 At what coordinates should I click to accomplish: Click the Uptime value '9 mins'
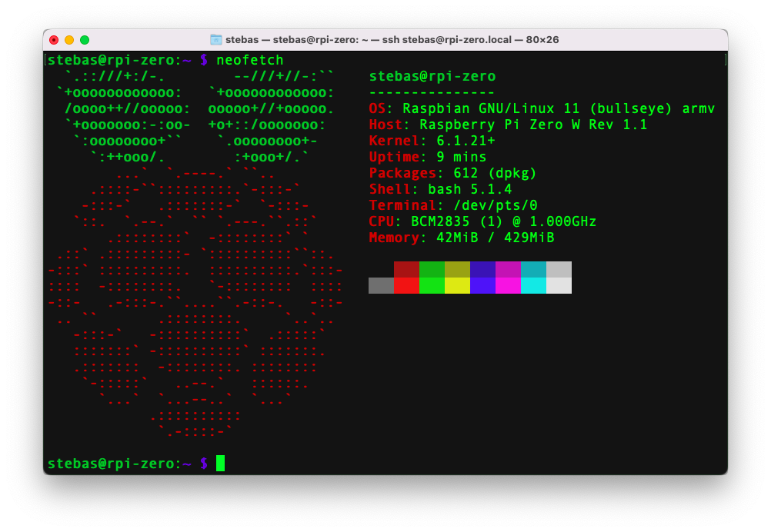(461, 157)
